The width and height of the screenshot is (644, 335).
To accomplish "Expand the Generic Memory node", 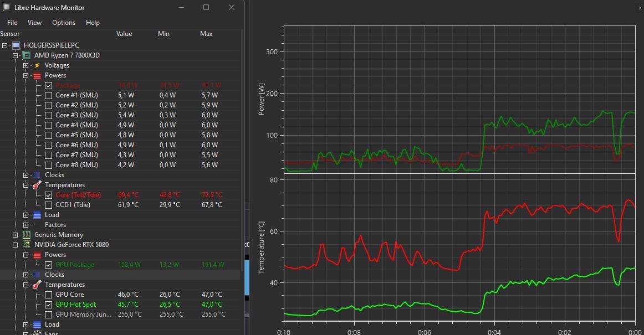I will pyautogui.click(x=15, y=235).
